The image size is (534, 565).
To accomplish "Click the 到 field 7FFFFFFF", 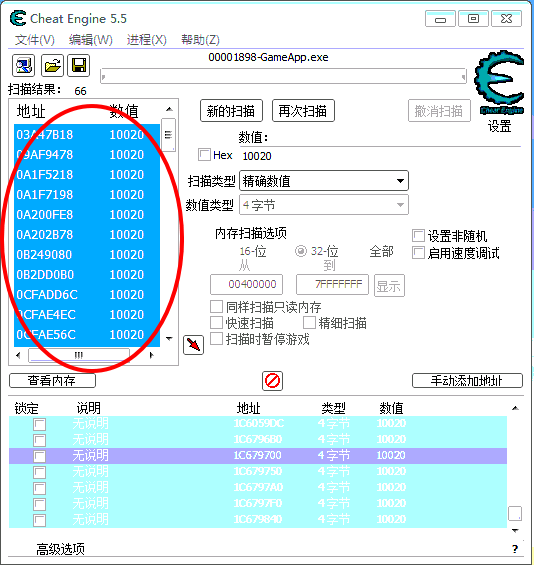I will (332, 284).
